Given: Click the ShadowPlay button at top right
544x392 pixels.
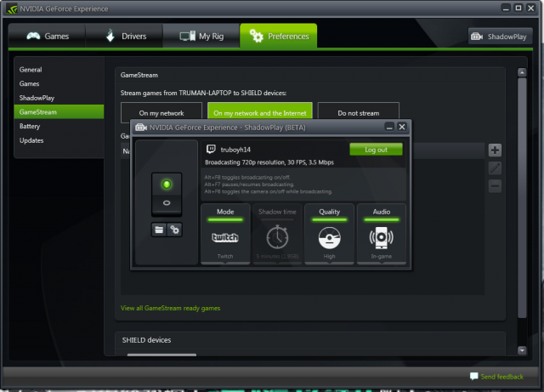Looking at the screenshot, I should click(500, 37).
